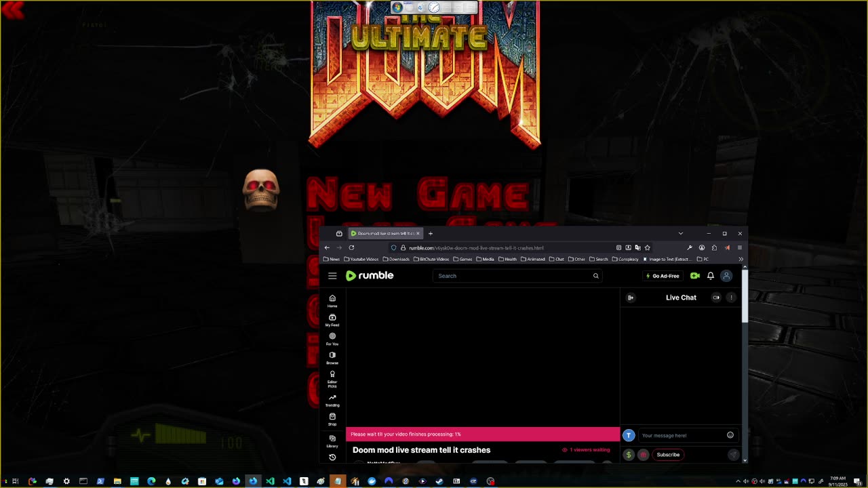Open the BitChute Videos bookmarks folder
Viewport: 868px width, 488px height.
tap(431, 259)
